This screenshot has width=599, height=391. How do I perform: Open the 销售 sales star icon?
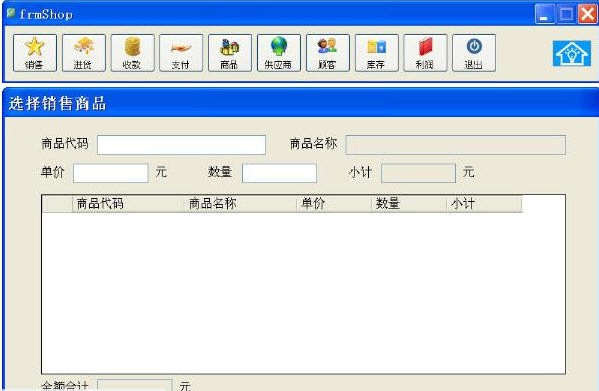(x=35, y=53)
